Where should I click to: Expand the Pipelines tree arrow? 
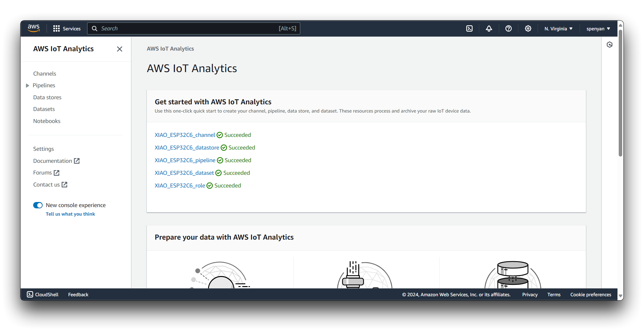[27, 85]
